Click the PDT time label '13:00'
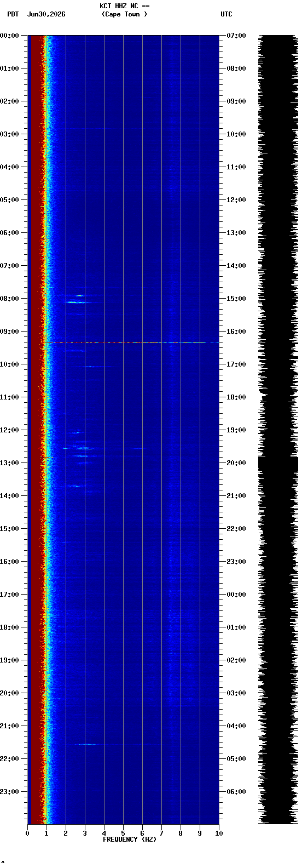 point(9,463)
